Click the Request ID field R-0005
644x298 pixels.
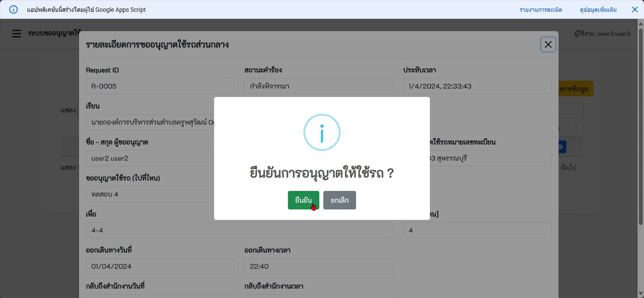point(160,86)
